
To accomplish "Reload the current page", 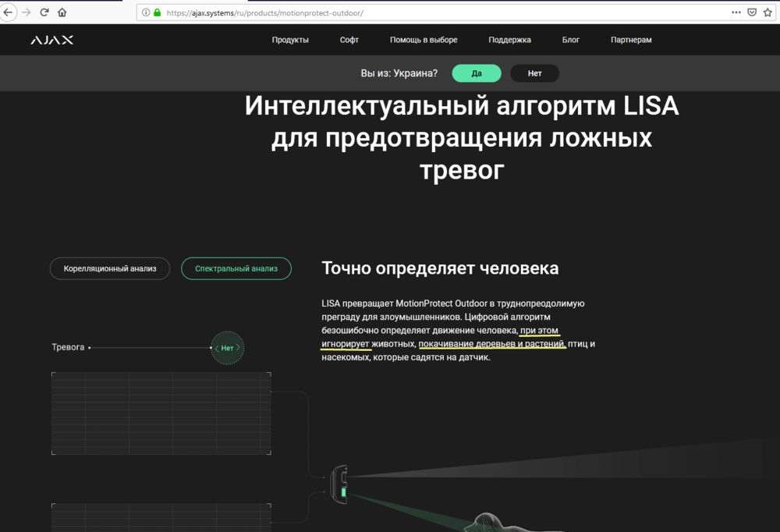I will pos(44,12).
